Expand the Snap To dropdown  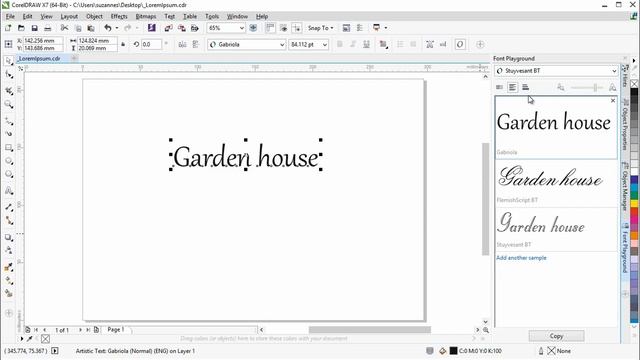pos(320,28)
